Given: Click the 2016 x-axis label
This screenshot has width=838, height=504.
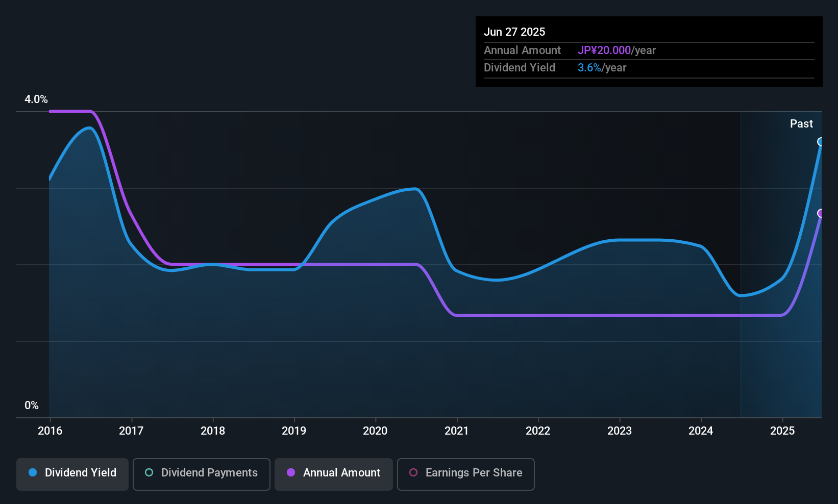Looking at the screenshot, I should (x=50, y=431).
